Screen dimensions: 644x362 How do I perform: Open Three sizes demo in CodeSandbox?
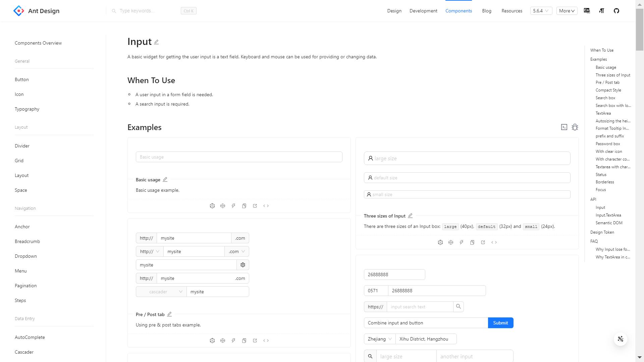[440, 242]
